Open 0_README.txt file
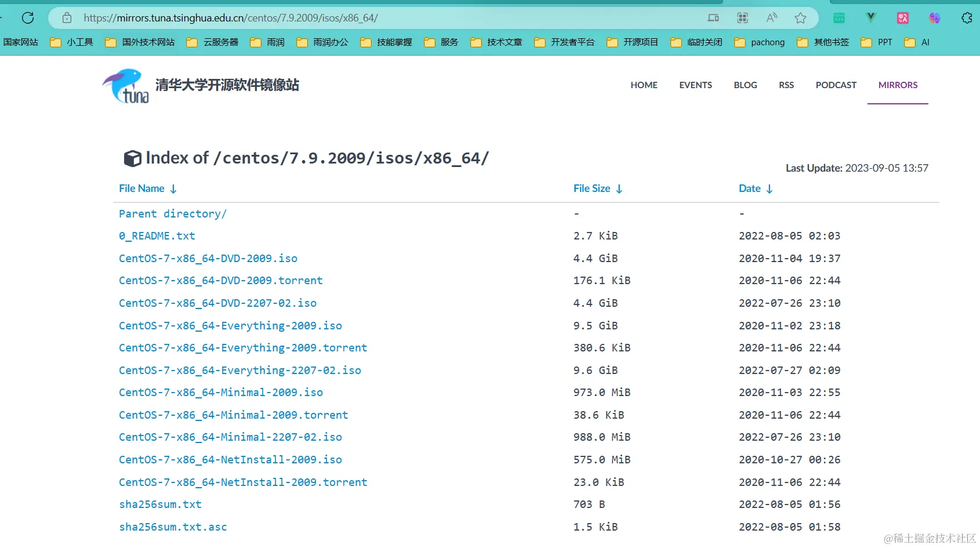The image size is (980, 548). pos(157,236)
